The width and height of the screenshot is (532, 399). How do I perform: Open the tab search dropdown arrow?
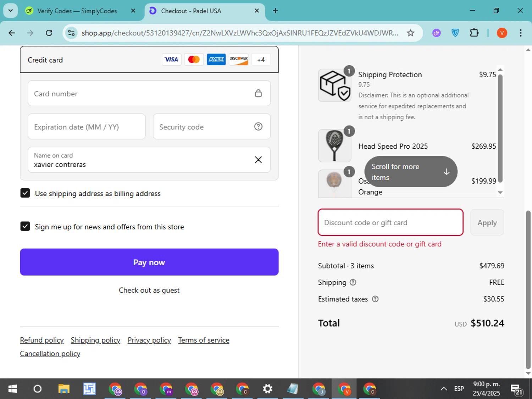11,11
